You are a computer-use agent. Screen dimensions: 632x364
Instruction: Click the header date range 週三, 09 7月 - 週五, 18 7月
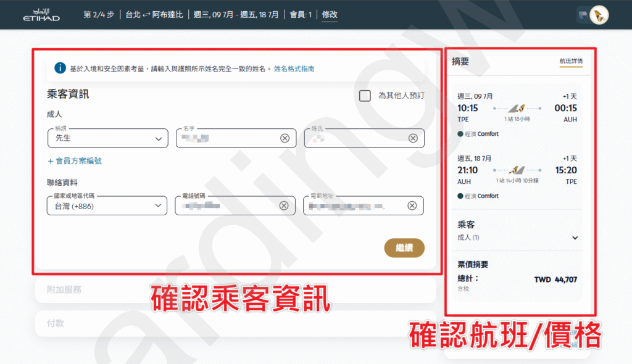click(236, 15)
